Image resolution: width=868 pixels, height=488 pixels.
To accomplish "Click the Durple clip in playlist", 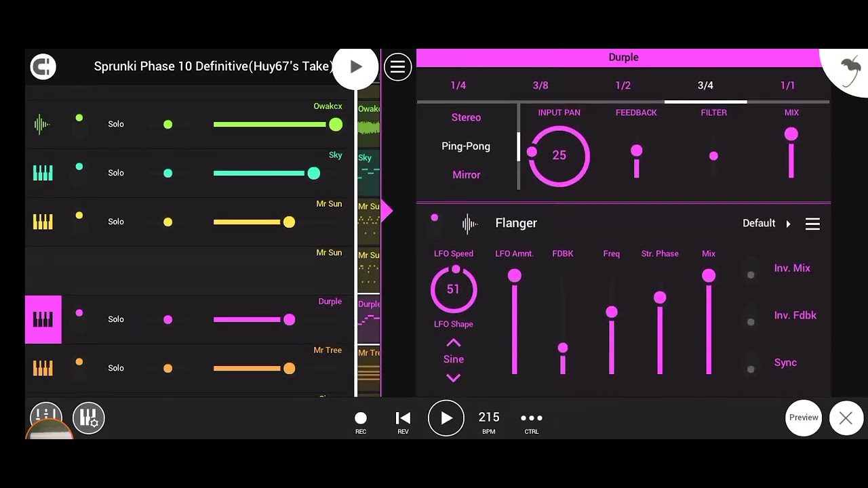I will [369, 320].
